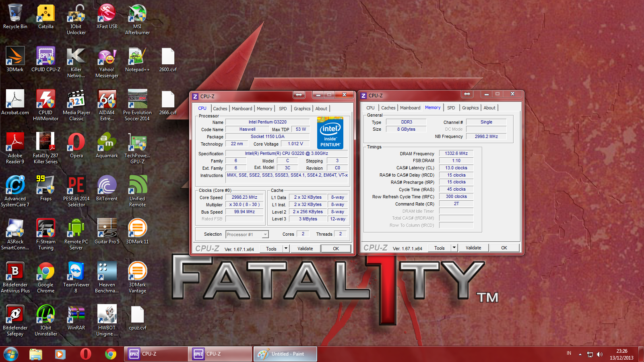Select Guitar Pro 5 desktop icon
The width and height of the screenshot is (644, 362).
tap(107, 231)
